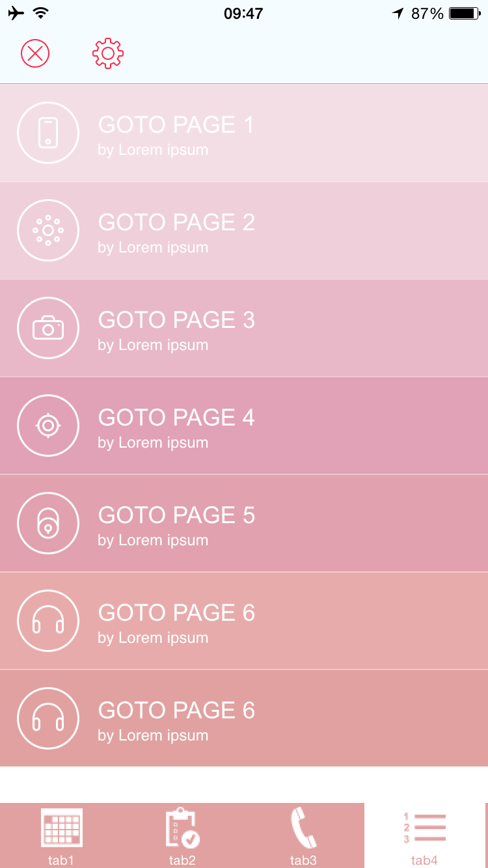The image size is (488, 868).
Task: Tap the GOTO PAGE 5 heading
Action: (176, 515)
